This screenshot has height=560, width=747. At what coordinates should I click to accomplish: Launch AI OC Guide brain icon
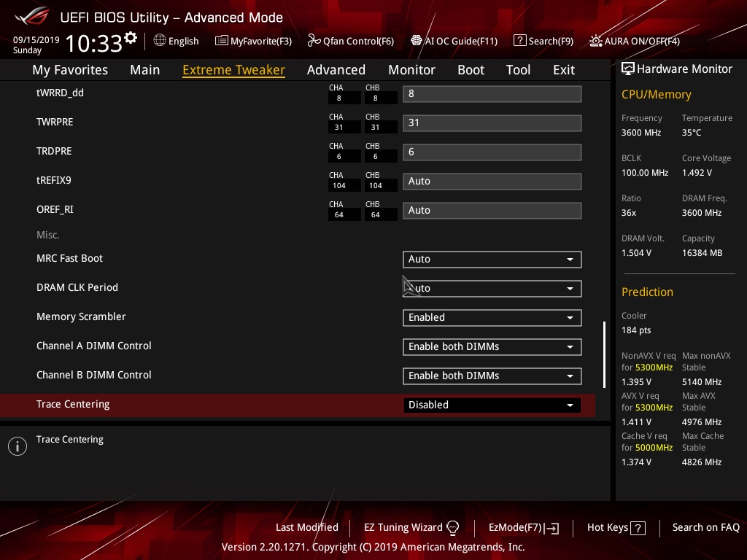click(417, 41)
